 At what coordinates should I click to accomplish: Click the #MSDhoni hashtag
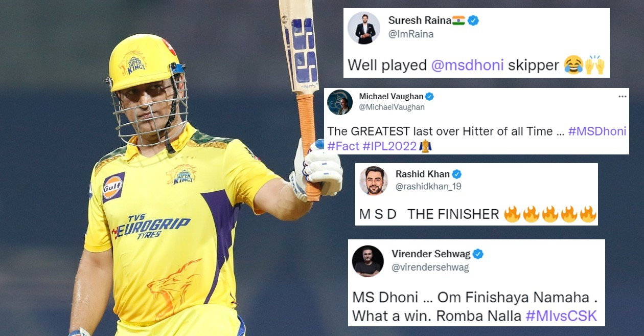tap(597, 131)
